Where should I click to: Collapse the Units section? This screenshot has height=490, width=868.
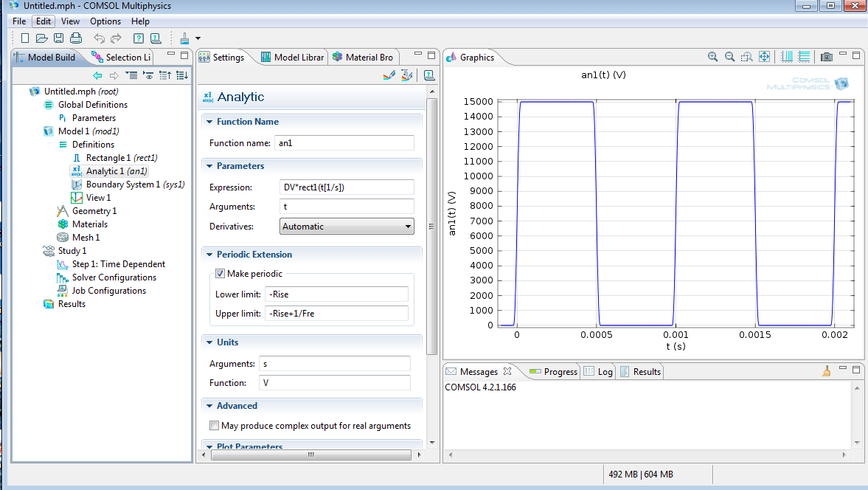209,342
